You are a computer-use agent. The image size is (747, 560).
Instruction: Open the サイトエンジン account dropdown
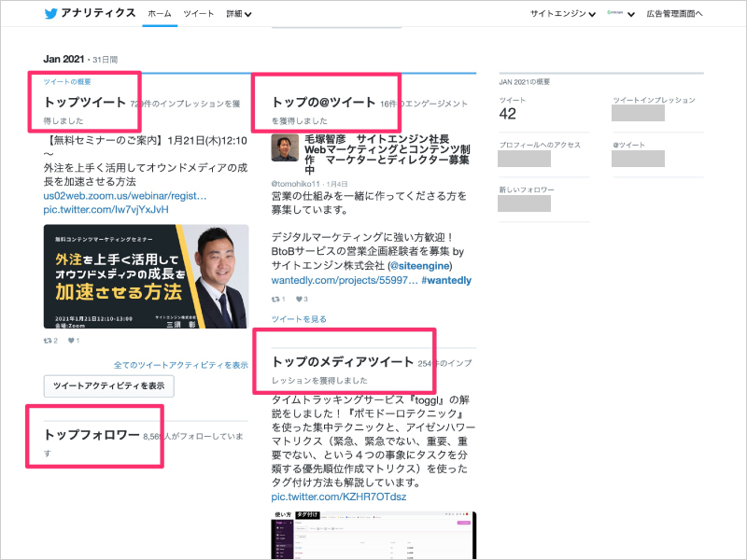click(563, 14)
